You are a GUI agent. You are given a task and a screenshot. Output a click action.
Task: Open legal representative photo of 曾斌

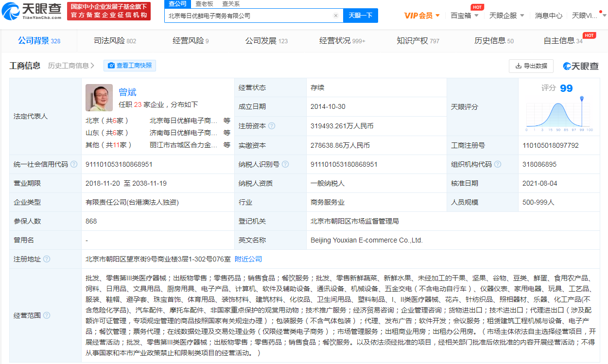tap(99, 98)
